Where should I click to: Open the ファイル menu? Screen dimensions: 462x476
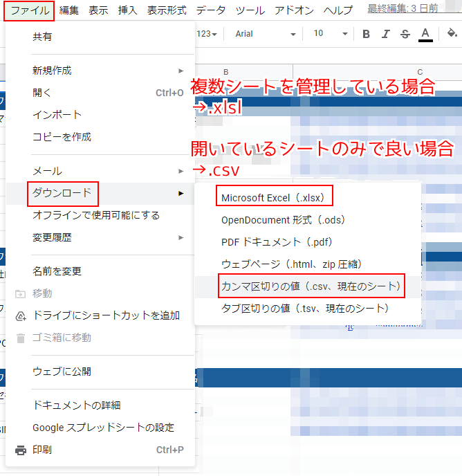tap(30, 10)
